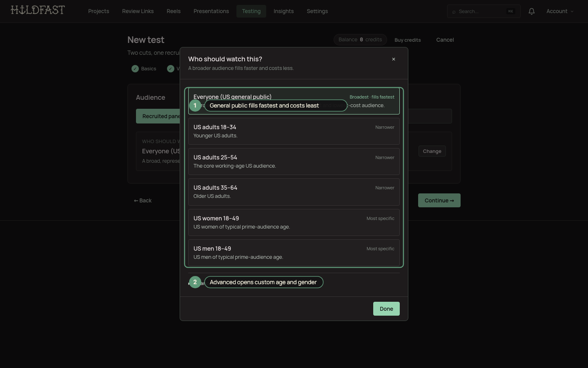Click 'Most specific' tag on US women row

click(x=381, y=218)
